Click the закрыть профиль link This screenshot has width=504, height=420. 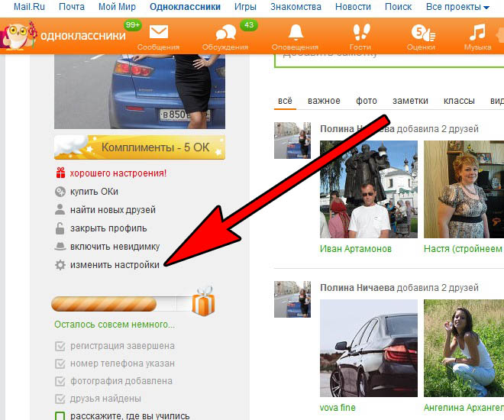(108, 228)
